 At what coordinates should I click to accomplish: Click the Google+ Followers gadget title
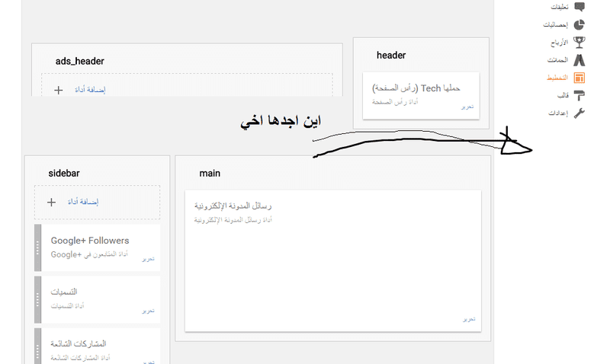[x=90, y=241]
